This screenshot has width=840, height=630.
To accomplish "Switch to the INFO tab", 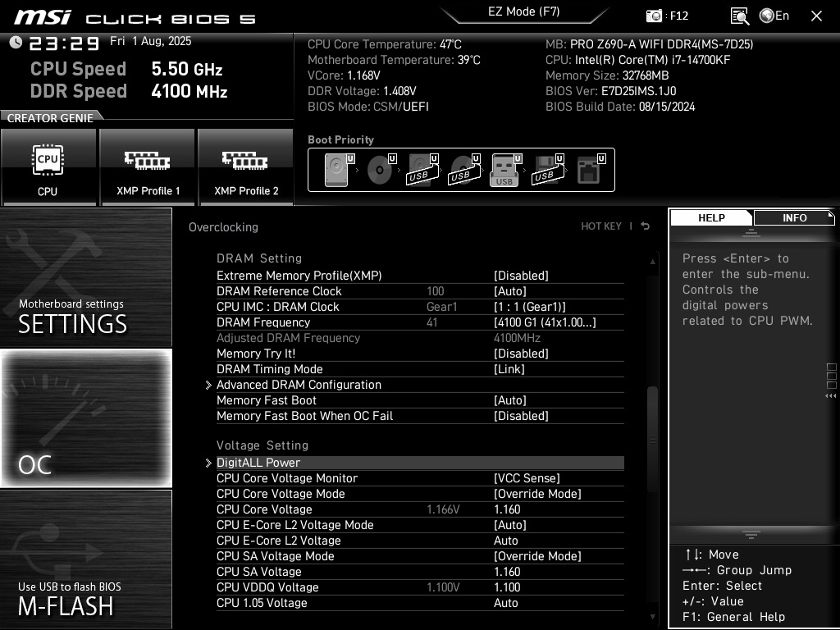I will coord(794,217).
